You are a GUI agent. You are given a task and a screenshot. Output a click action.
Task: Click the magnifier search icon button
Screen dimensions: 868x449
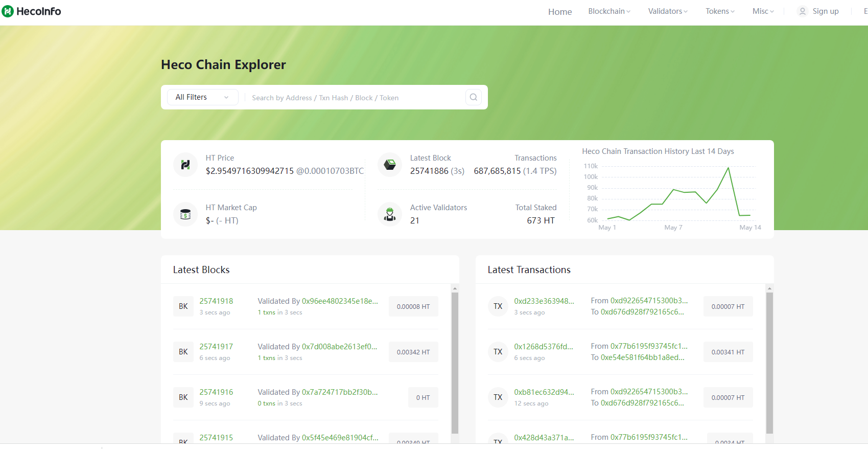click(474, 97)
